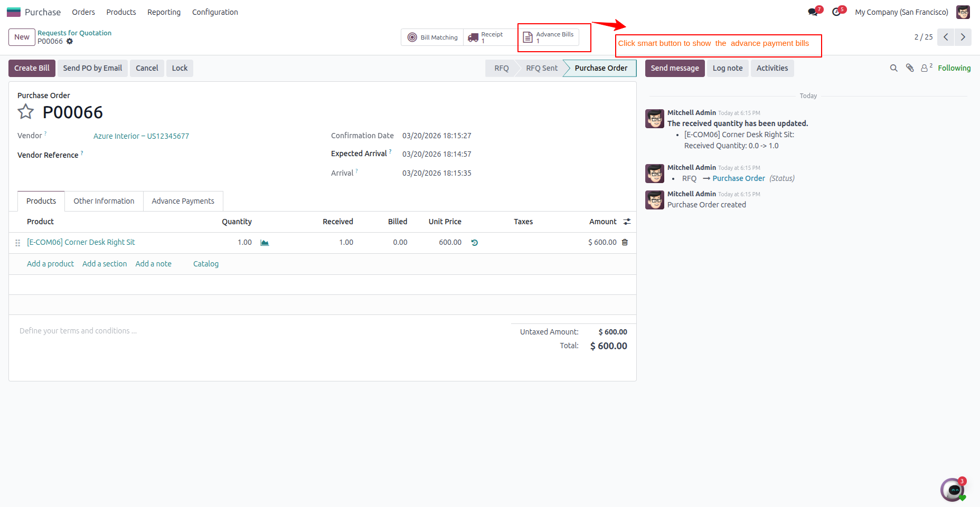
Task: Click the attachments paperclip icon
Action: (x=910, y=68)
